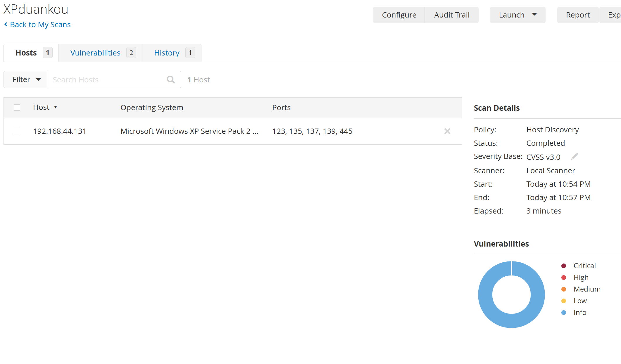
Task: Click the Medium severity legend dot
Action: point(564,289)
